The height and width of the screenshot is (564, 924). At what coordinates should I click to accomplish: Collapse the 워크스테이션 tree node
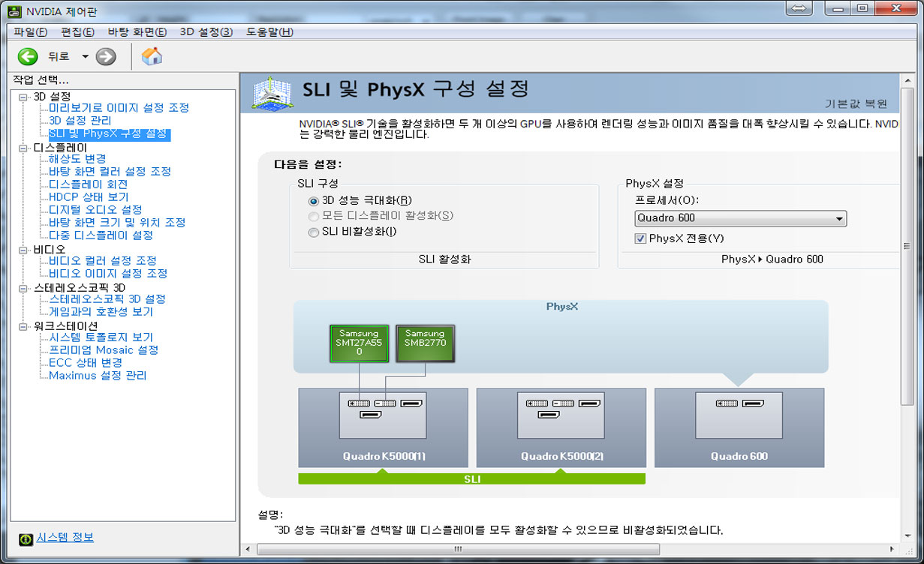[x=23, y=326]
